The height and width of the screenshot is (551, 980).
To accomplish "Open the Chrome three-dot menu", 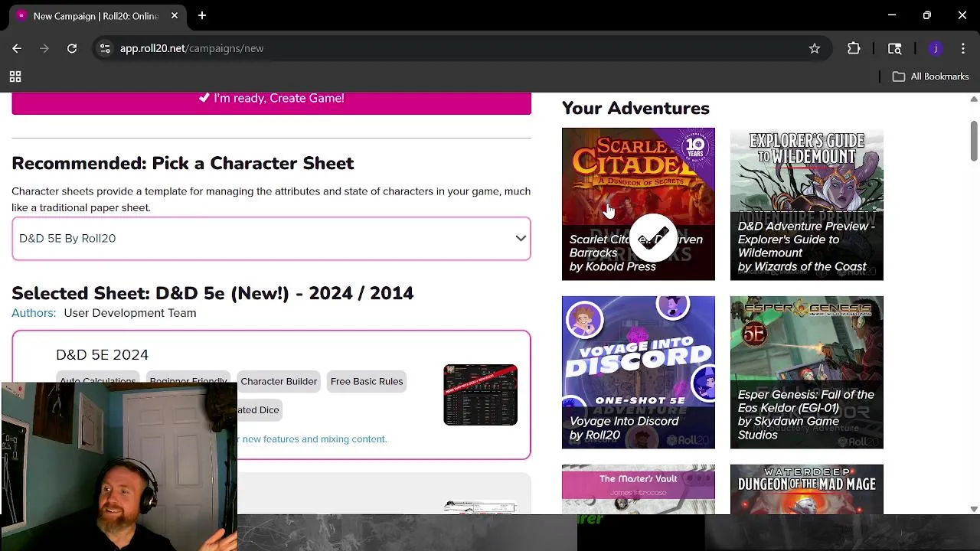I will (x=962, y=48).
